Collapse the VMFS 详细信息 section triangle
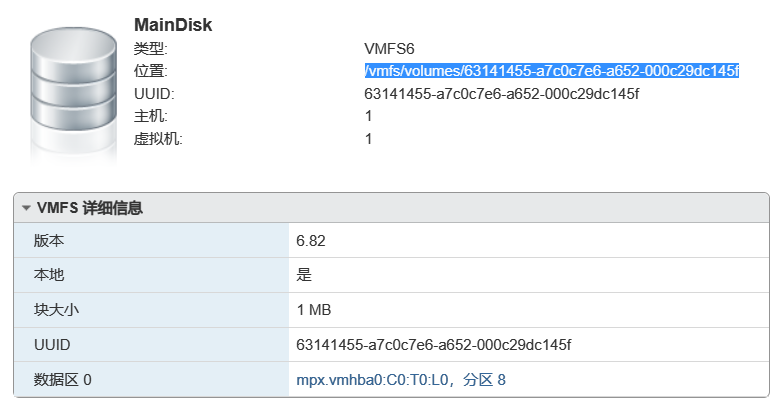 [26, 209]
